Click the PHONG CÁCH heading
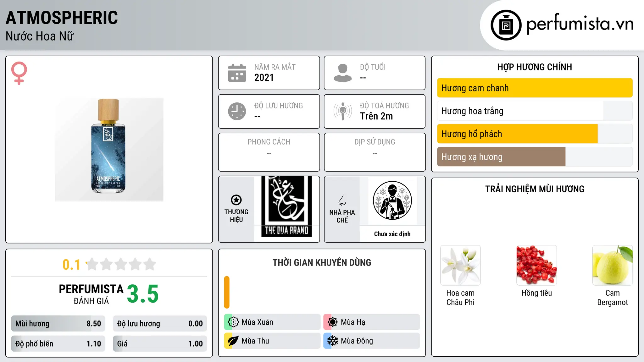This screenshot has width=644, height=362. click(x=269, y=142)
